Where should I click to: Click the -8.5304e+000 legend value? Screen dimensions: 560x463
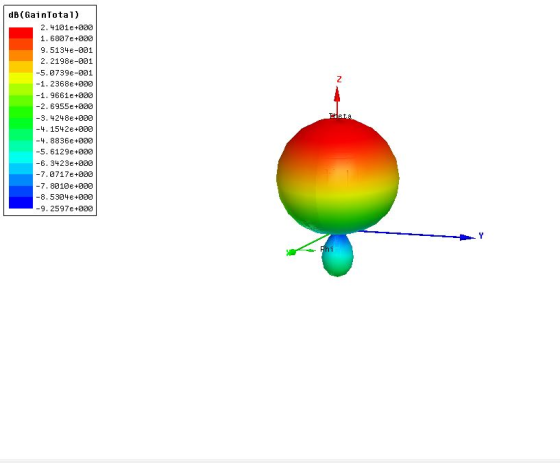pos(65,197)
